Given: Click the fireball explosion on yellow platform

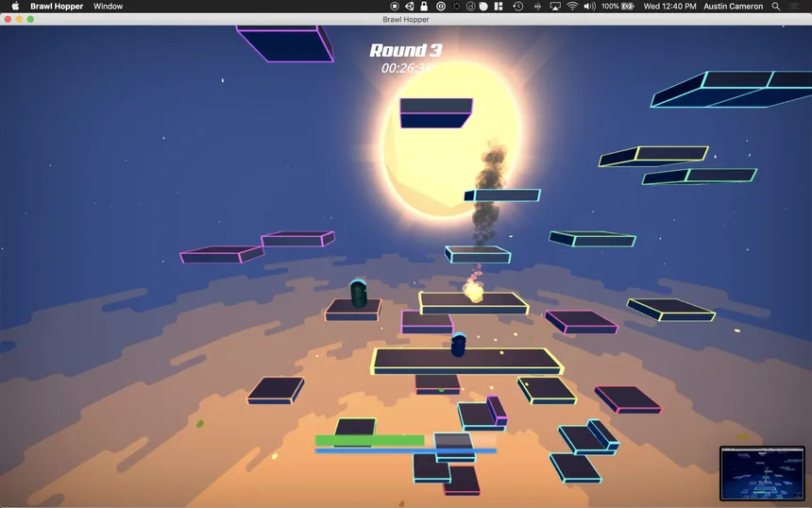Looking at the screenshot, I should [473, 291].
